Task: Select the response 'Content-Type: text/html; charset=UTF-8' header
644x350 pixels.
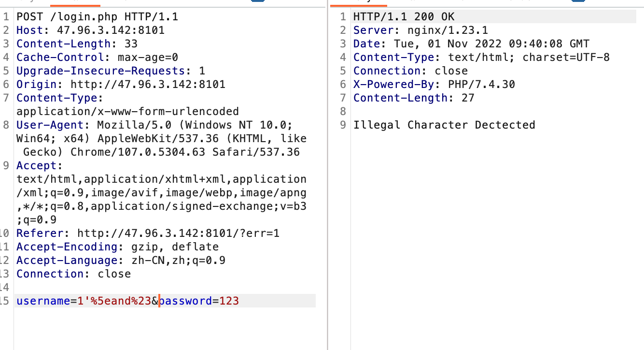Action: click(x=482, y=58)
